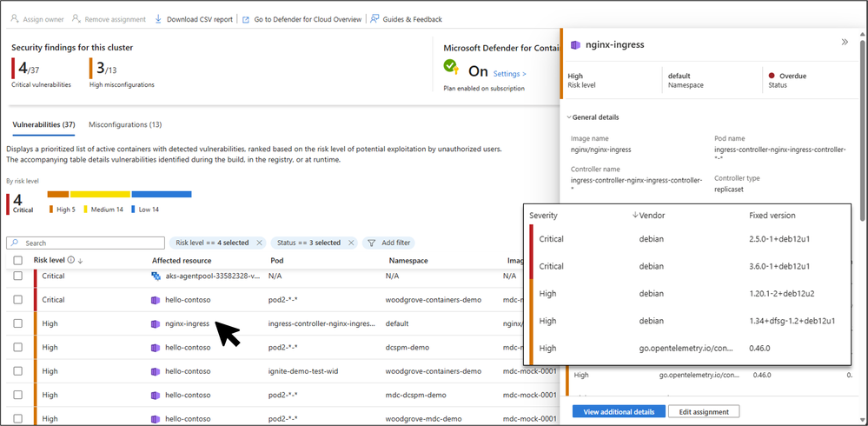Screen dimensions: 868x426
Task: Click the download arrow icon for CSV report
Action: pyautogui.click(x=158, y=19)
